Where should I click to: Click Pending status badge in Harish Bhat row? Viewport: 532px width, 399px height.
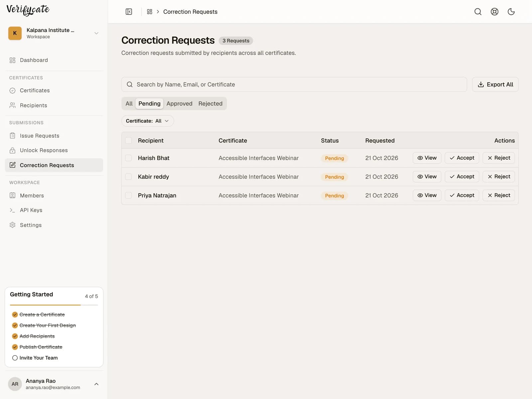[334, 158]
